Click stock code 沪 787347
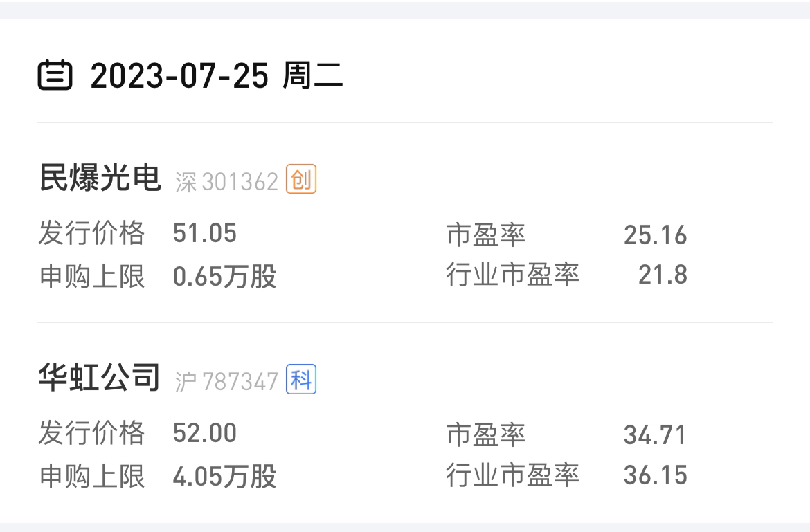Viewport: 810px width, 532px height. click(x=227, y=382)
